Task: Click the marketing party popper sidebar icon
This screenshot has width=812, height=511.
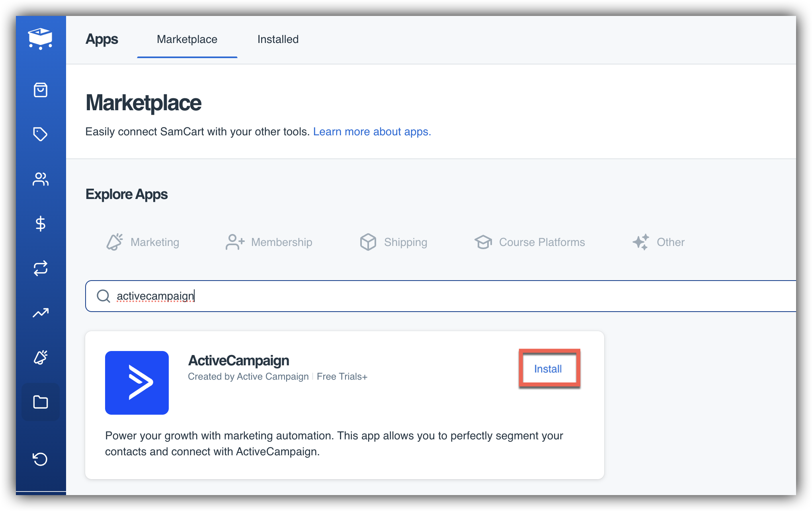Action: point(40,357)
